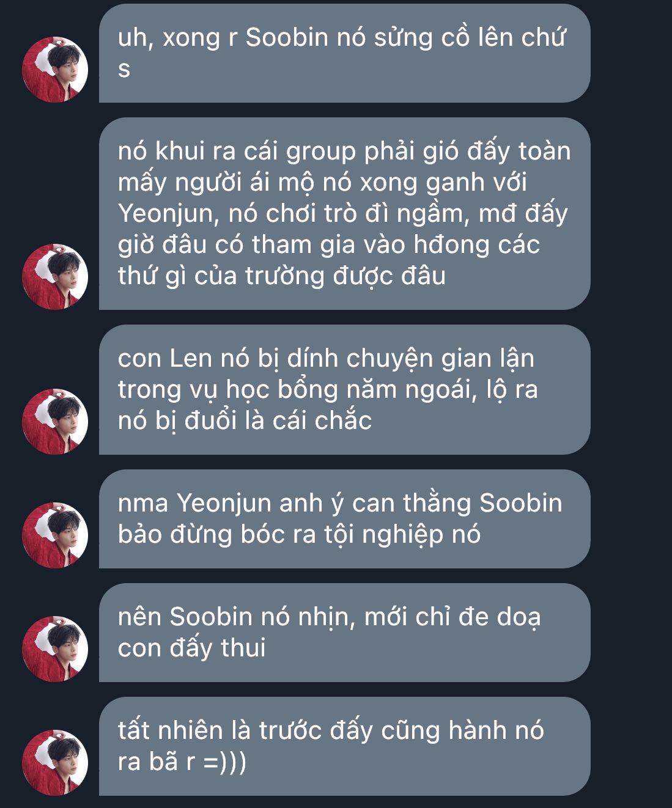Tap the 'nma Yeonjun anh ý can' message bubble
Image resolution: width=672 pixels, height=808 pixels.
click(344, 519)
